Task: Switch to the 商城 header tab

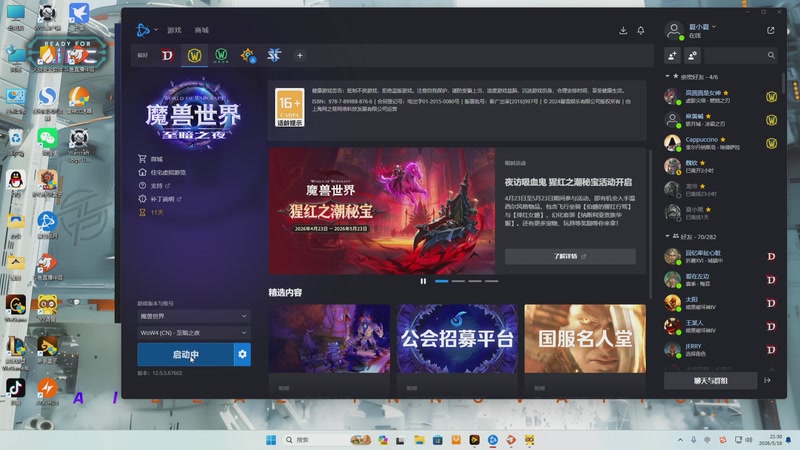Action: coord(202,30)
